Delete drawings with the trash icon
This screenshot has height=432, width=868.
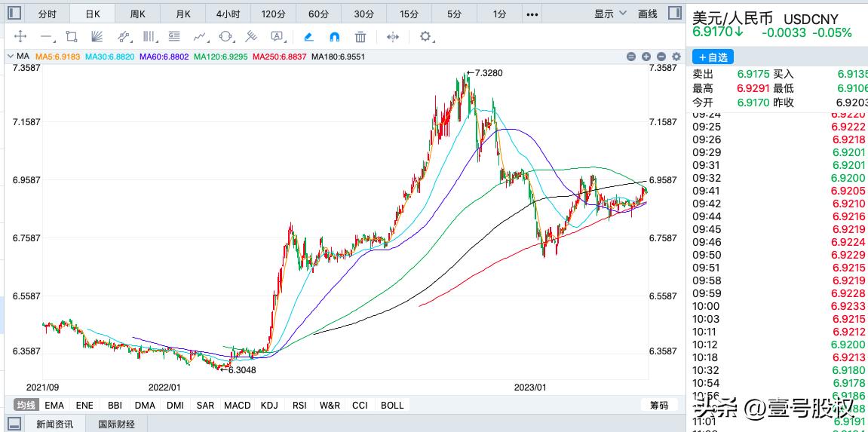(360, 36)
